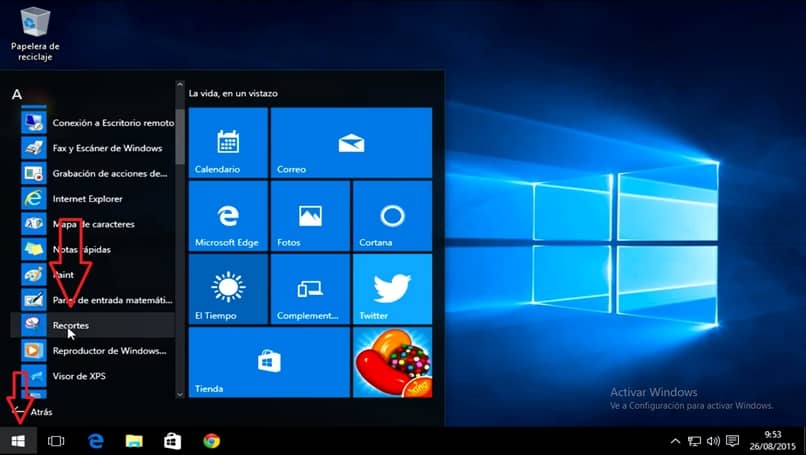Launch Grabación de acciones icon

pyautogui.click(x=34, y=173)
